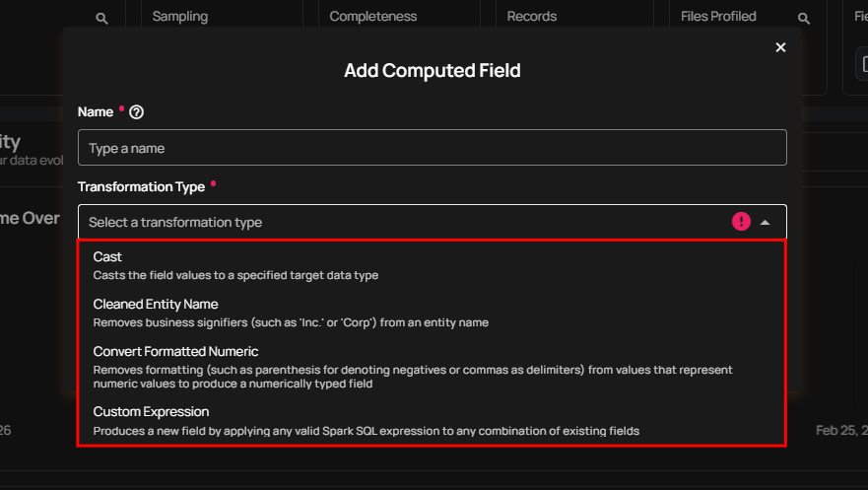
Task: Click the Sampling column header
Action: pyautogui.click(x=180, y=17)
